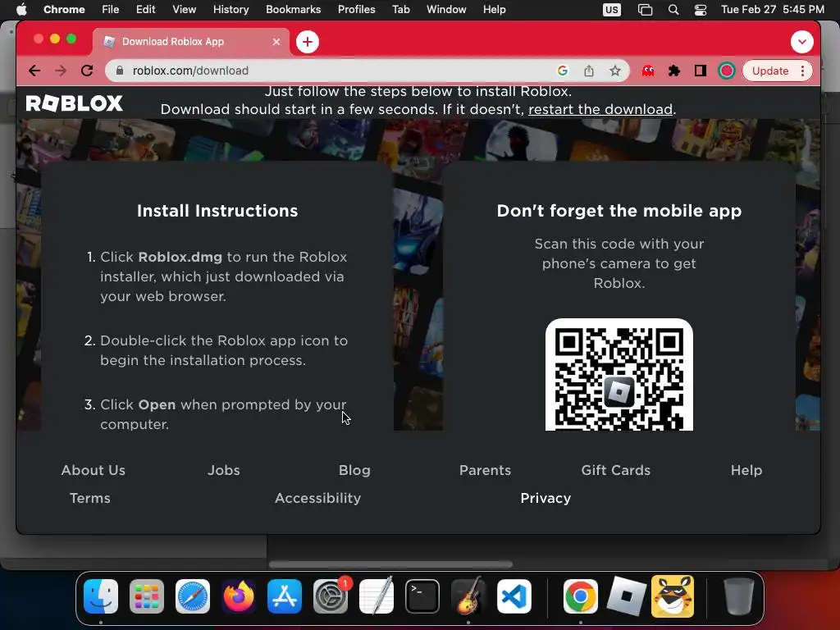Open the File menu
The width and height of the screenshot is (840, 630).
[111, 10]
